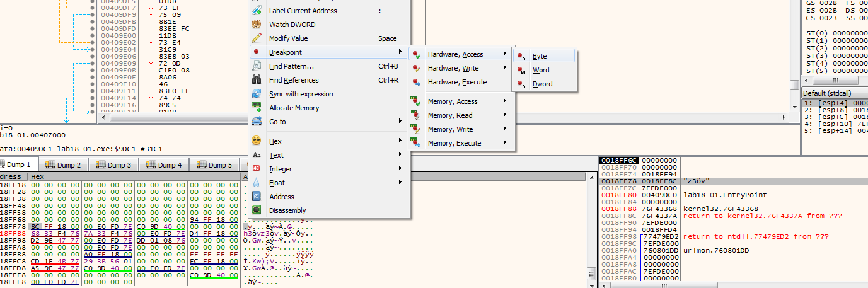The image size is (868, 288).
Task: Click the Watch DWORD icon entry
Action: point(257,25)
